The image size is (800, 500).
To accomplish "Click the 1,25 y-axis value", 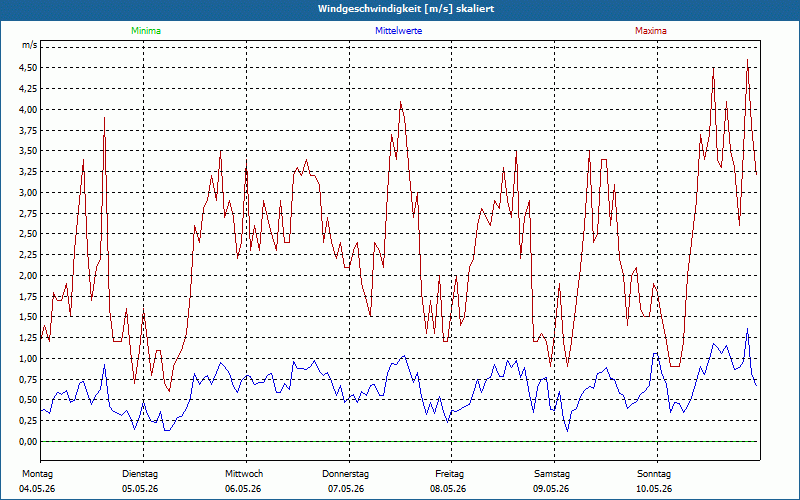I will pos(28,338).
